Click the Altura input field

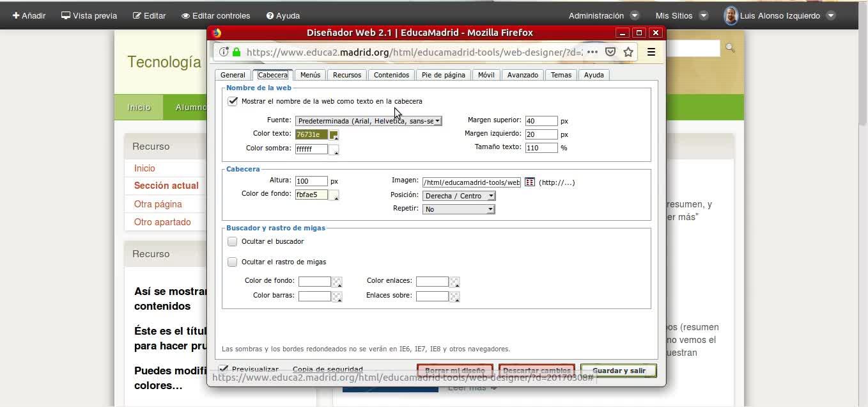(x=311, y=181)
